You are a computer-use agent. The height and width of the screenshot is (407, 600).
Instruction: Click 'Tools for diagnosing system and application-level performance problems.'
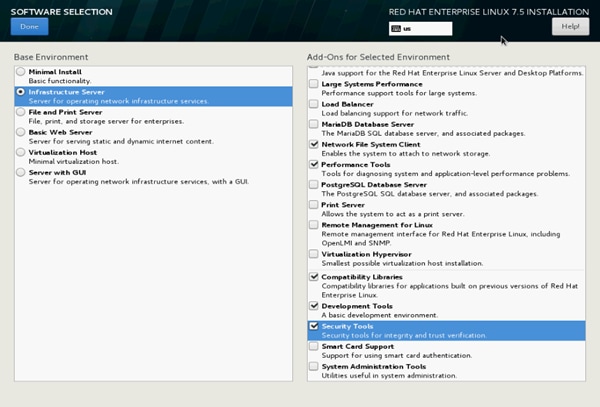[446, 174]
